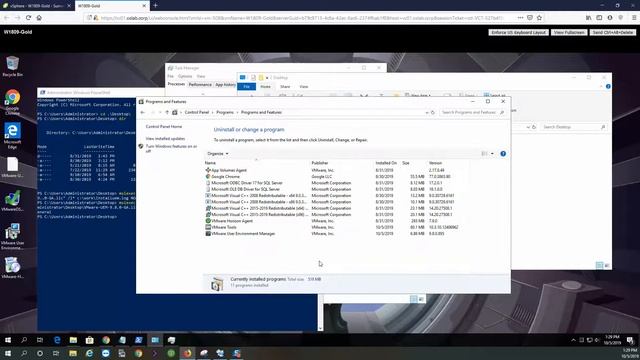Open Task View on the remote taskbar

[x=40, y=340]
